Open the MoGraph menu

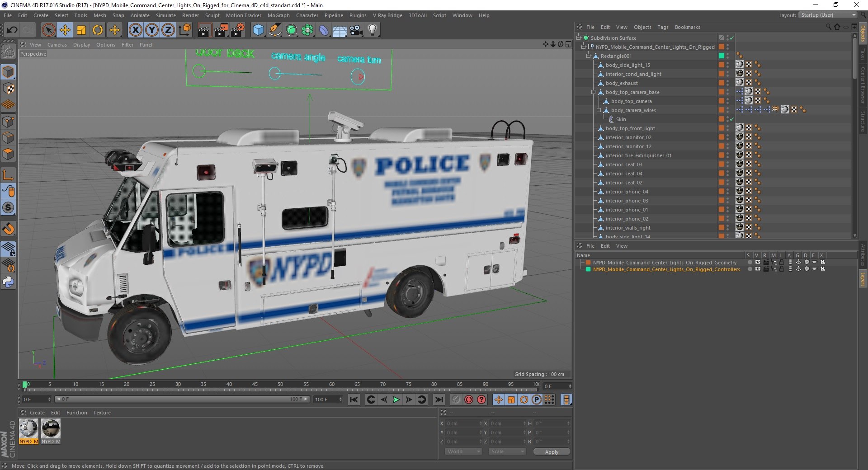(x=278, y=15)
